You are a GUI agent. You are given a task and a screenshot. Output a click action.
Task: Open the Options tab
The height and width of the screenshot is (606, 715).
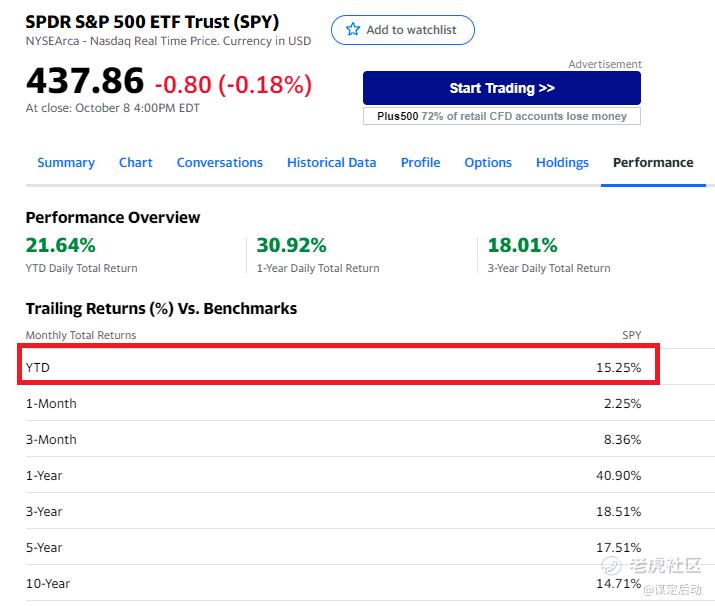488,163
